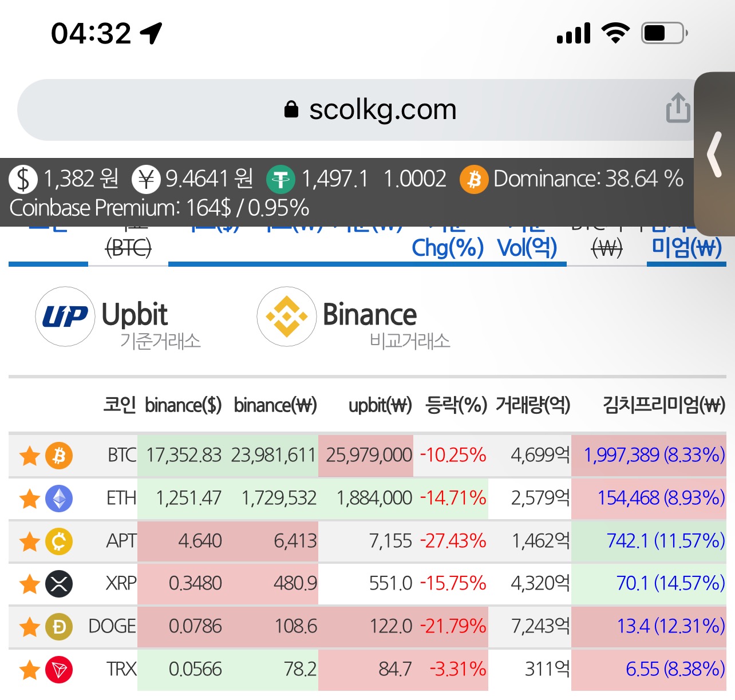Tap the Wi-Fi status icon

(615, 33)
